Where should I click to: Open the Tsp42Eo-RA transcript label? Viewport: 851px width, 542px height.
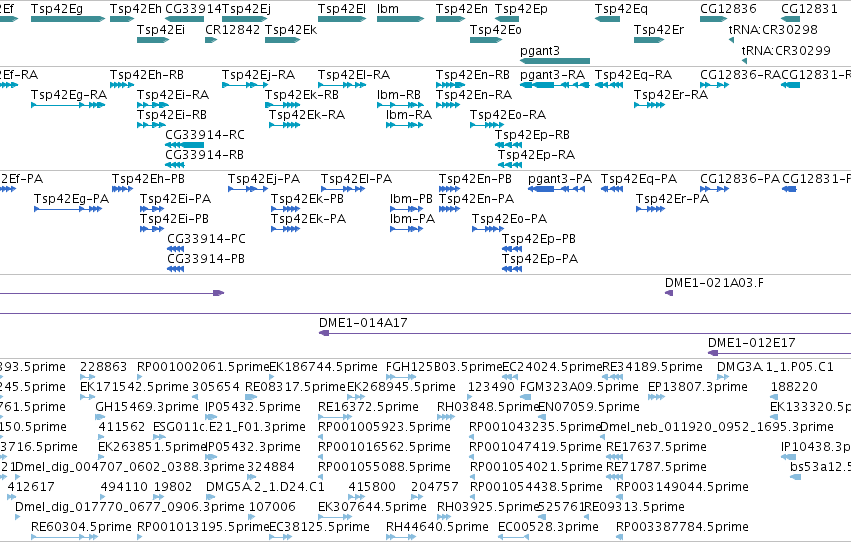(508, 115)
